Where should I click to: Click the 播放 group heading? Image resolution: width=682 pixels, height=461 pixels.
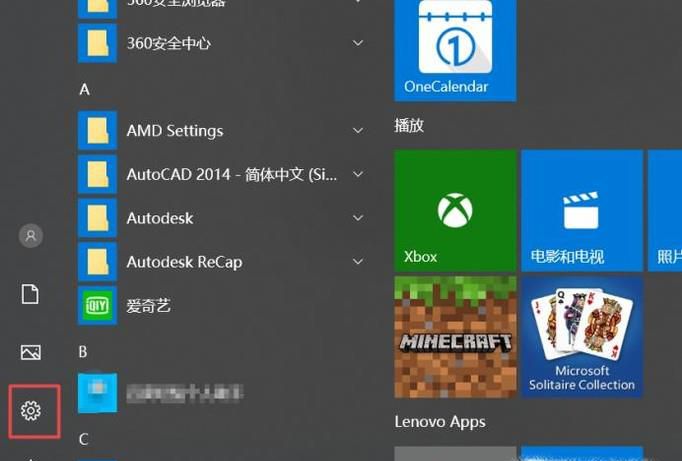pyautogui.click(x=409, y=126)
